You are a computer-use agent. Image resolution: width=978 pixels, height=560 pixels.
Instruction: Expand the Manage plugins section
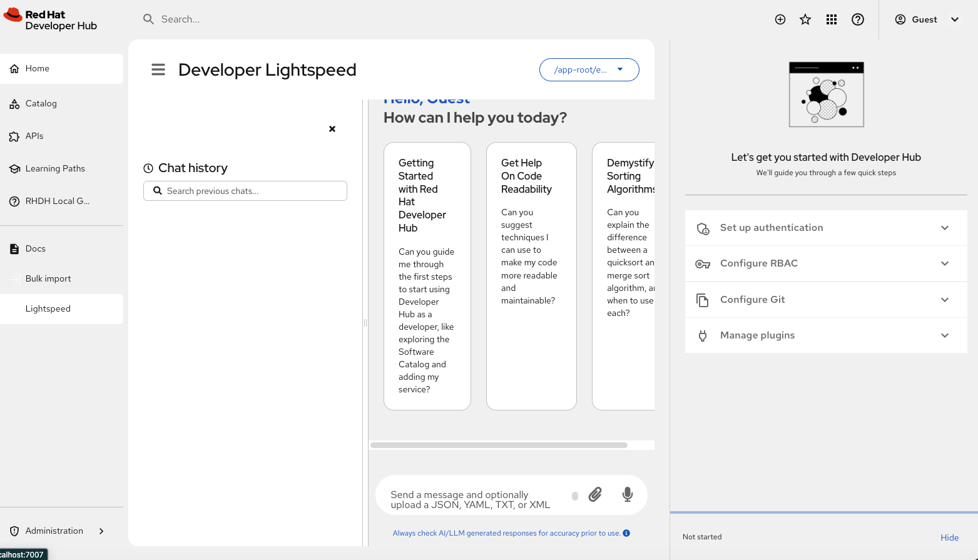pyautogui.click(x=826, y=335)
